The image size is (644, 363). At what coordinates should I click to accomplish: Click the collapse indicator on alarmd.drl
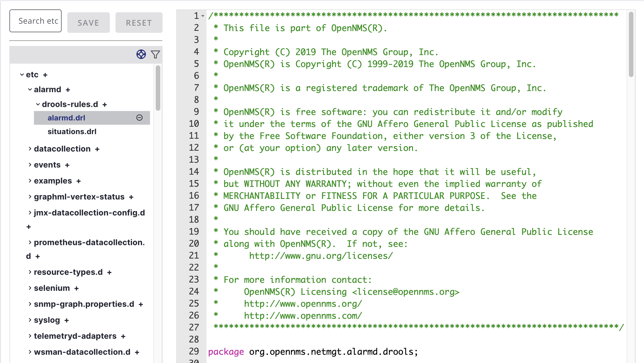pyautogui.click(x=139, y=117)
